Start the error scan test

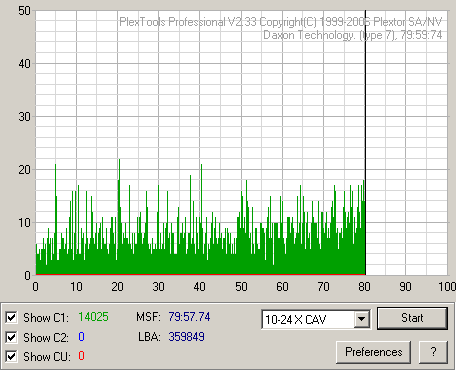click(412, 318)
